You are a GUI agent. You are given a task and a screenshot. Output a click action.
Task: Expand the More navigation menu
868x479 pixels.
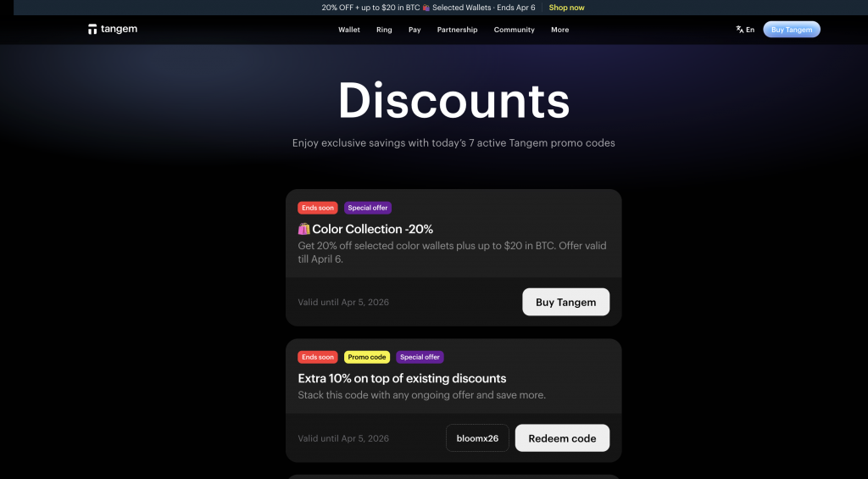[x=559, y=30]
